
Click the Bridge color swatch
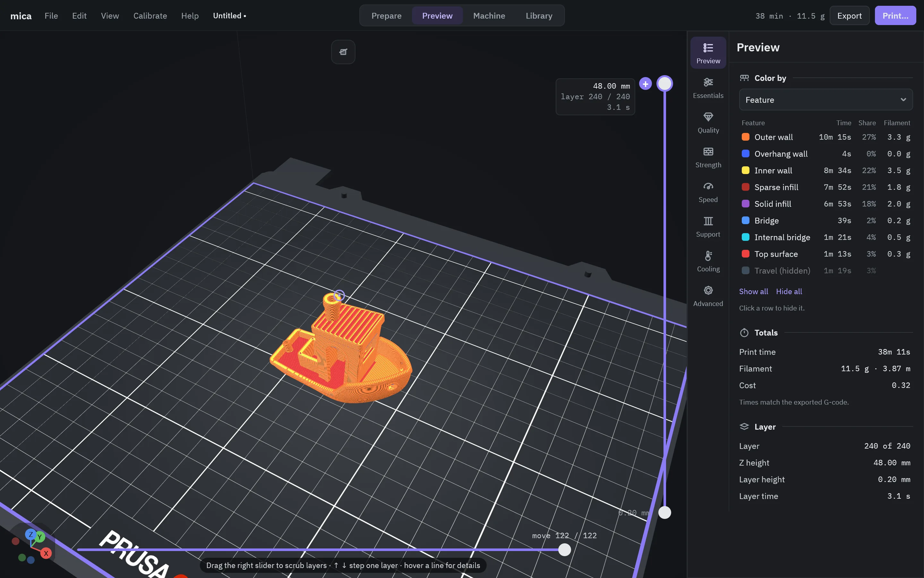(745, 221)
